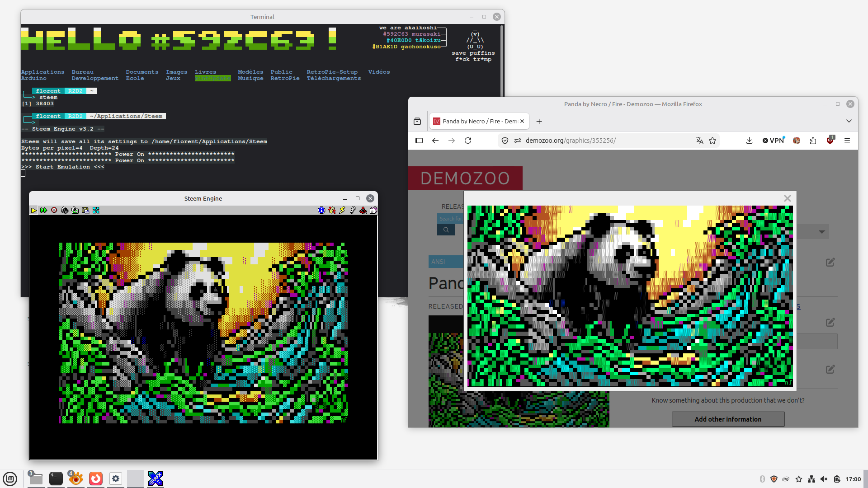Image resolution: width=868 pixels, height=488 pixels.
Task: Click the battery power tray icon
Action: click(837, 479)
